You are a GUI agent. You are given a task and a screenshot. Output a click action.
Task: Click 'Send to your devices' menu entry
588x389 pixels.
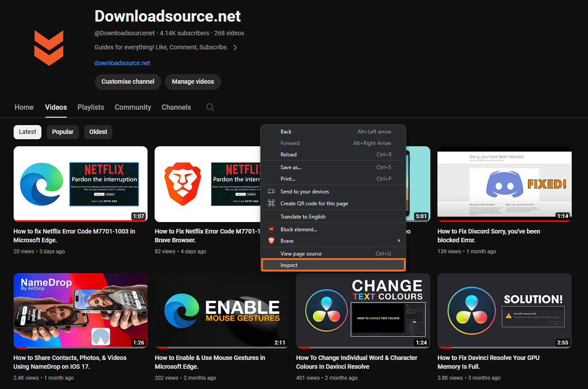tap(333, 192)
